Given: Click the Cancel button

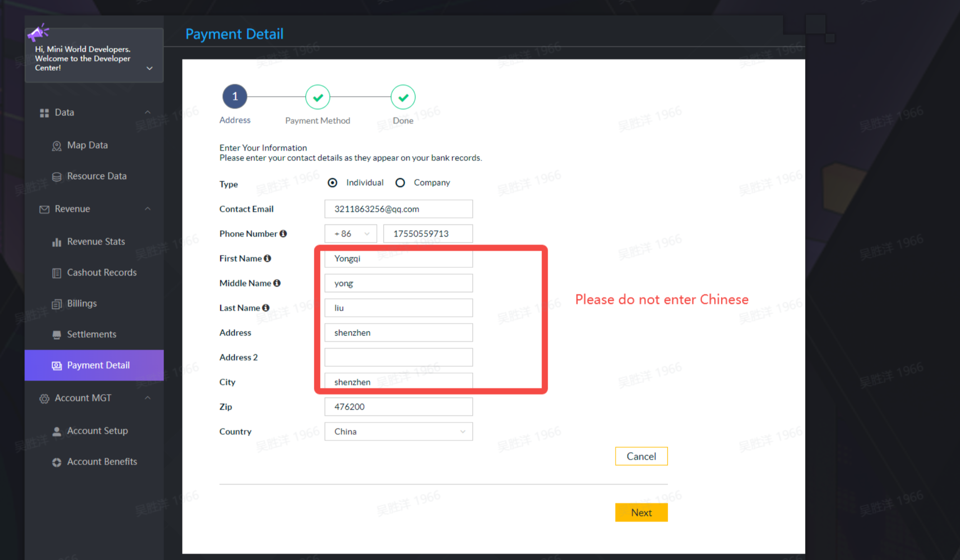Looking at the screenshot, I should tap(641, 456).
